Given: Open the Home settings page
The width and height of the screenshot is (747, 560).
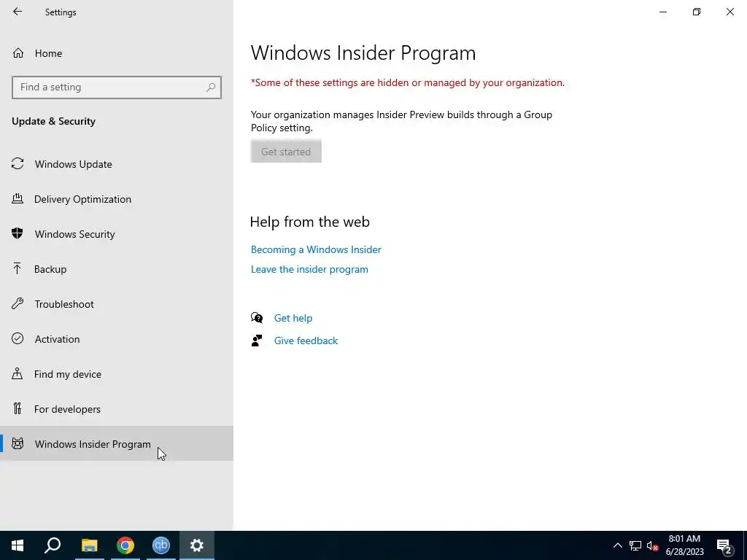Looking at the screenshot, I should pyautogui.click(x=117, y=53).
